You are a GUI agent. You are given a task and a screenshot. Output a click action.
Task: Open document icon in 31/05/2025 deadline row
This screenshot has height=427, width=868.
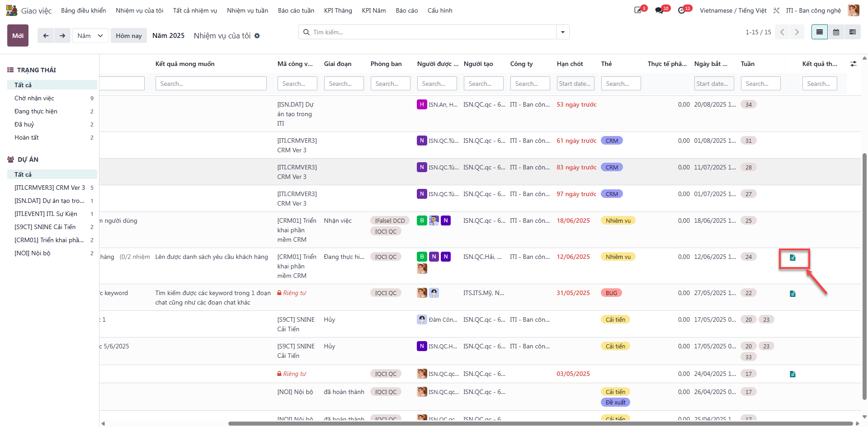(793, 294)
